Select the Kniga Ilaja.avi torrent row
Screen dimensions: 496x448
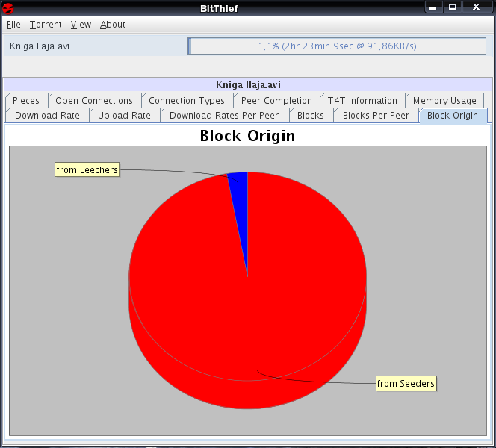click(x=248, y=46)
